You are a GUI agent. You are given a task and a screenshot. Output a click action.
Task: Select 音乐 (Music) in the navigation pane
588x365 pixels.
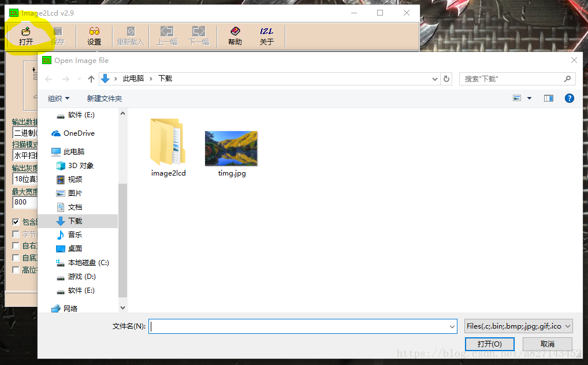77,235
